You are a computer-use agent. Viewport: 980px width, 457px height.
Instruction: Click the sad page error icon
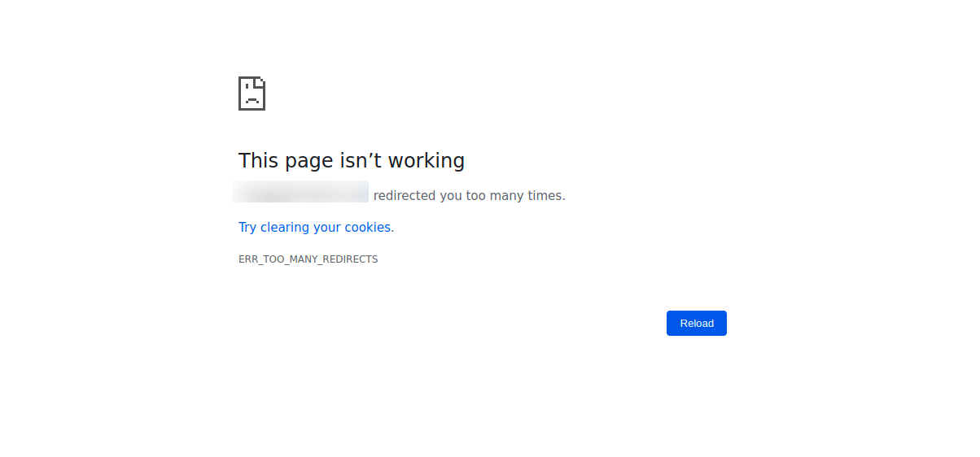tap(252, 94)
